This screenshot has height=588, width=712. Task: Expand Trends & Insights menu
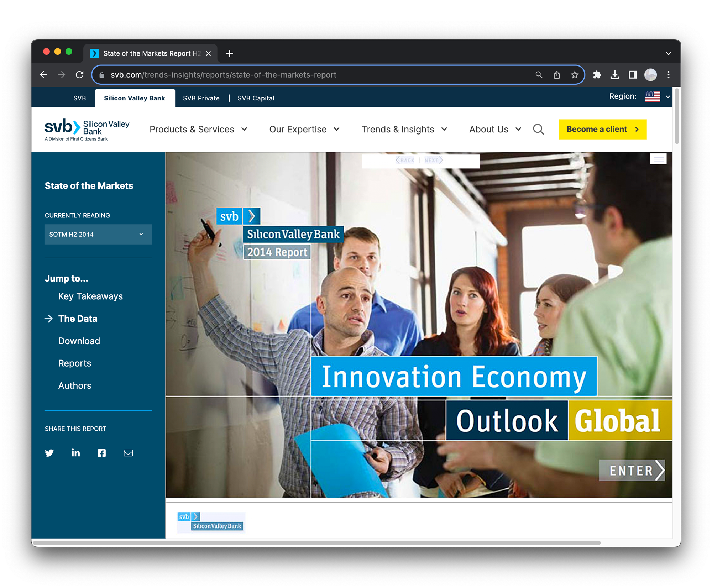coord(404,130)
